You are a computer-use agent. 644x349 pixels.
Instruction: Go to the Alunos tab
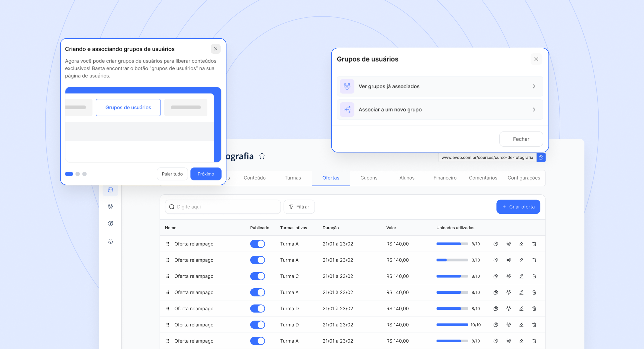click(x=407, y=178)
